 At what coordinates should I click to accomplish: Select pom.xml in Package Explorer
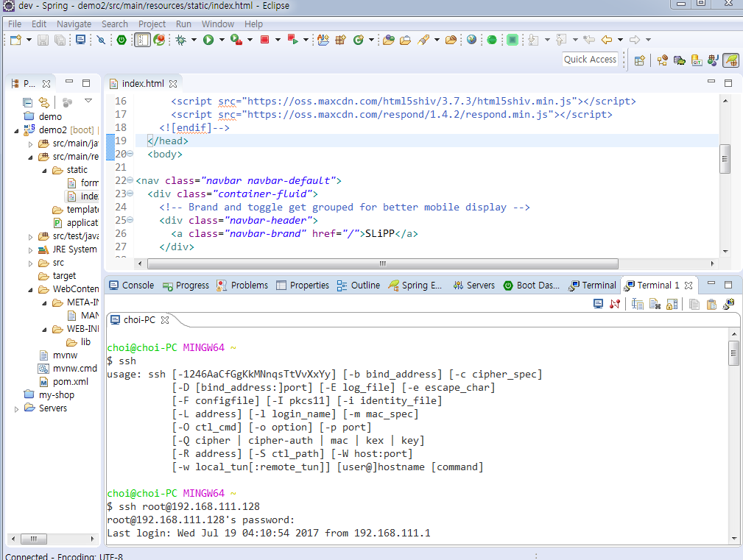point(70,382)
